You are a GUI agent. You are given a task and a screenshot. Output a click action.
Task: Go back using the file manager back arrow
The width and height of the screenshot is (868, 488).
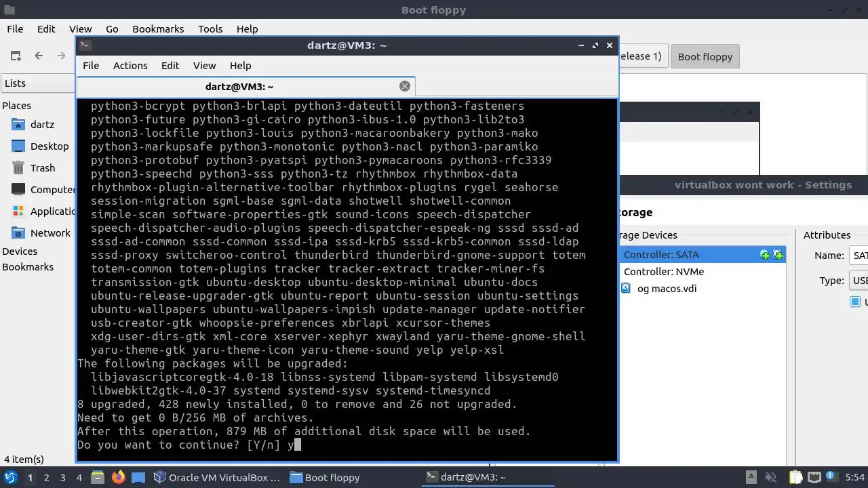coord(39,56)
